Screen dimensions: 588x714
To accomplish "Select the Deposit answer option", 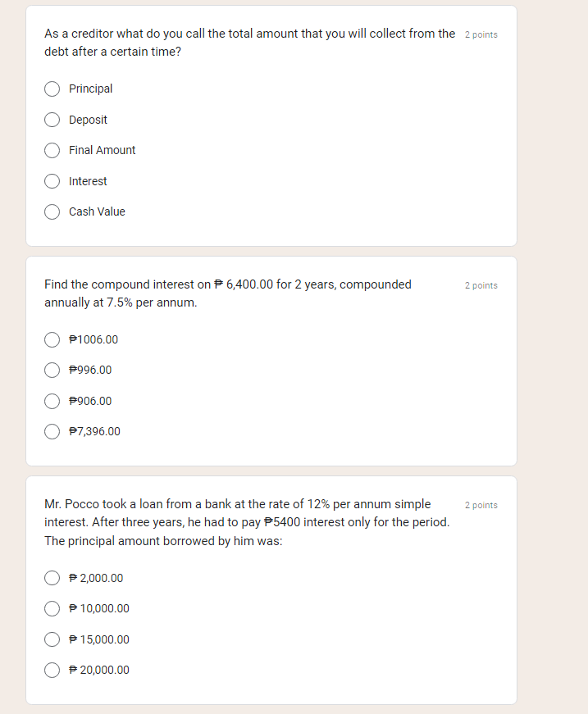I will coord(52,120).
